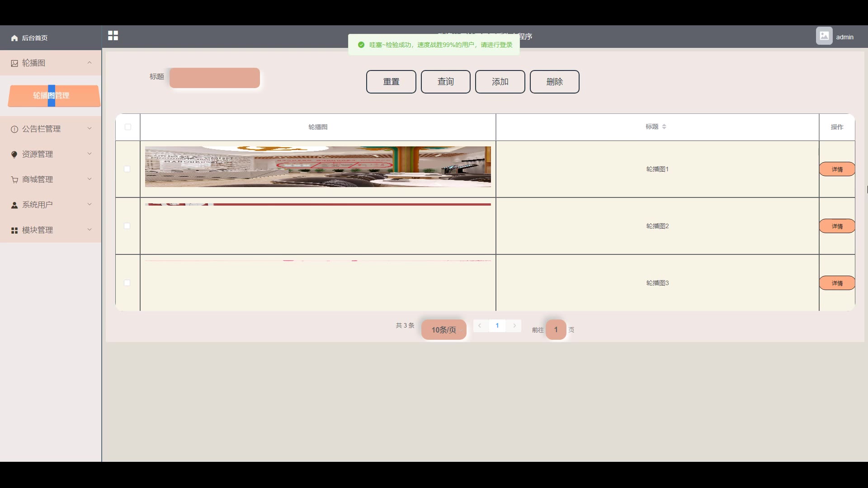
Task: Tick the checkbox for 轮播图3 row
Action: [127, 283]
